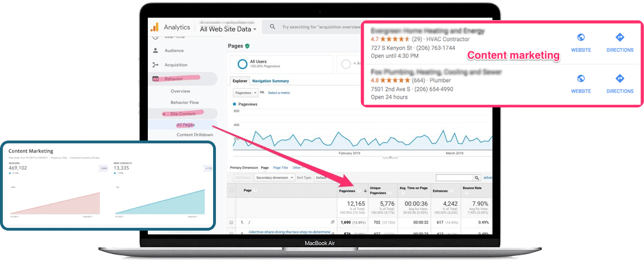Open Behavior Overview menu item
This screenshot has height=261, width=644.
(x=180, y=91)
